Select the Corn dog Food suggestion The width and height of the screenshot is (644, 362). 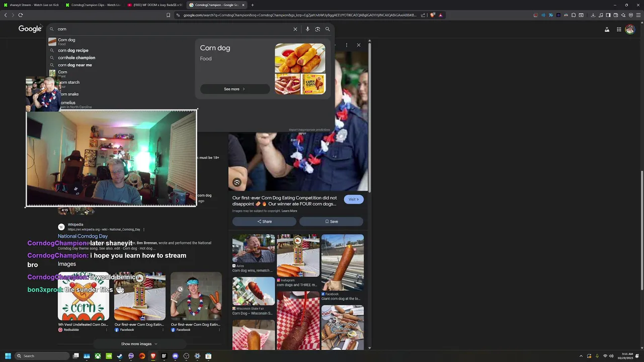coord(119,42)
